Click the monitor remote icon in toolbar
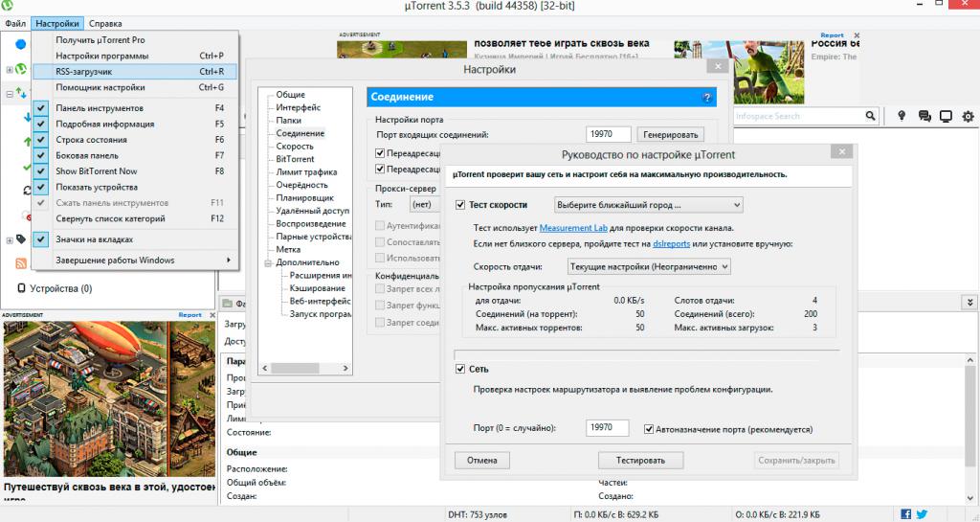Screen dimensions: 980x522 [x=946, y=116]
